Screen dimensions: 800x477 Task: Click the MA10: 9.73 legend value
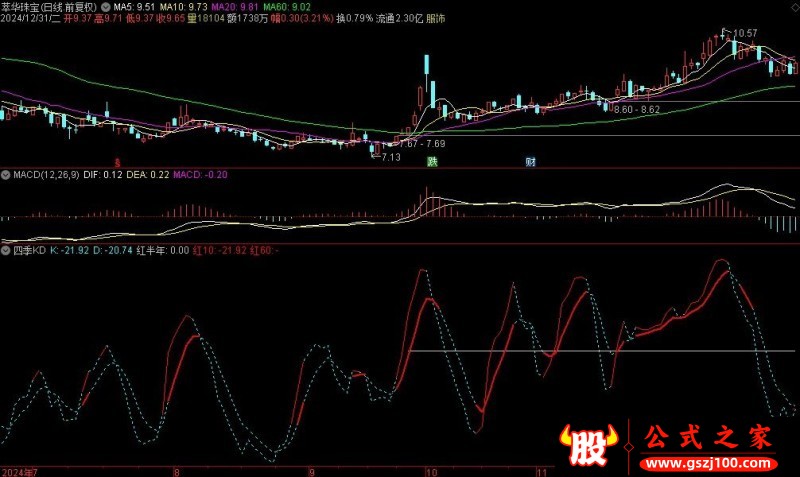tap(183, 7)
